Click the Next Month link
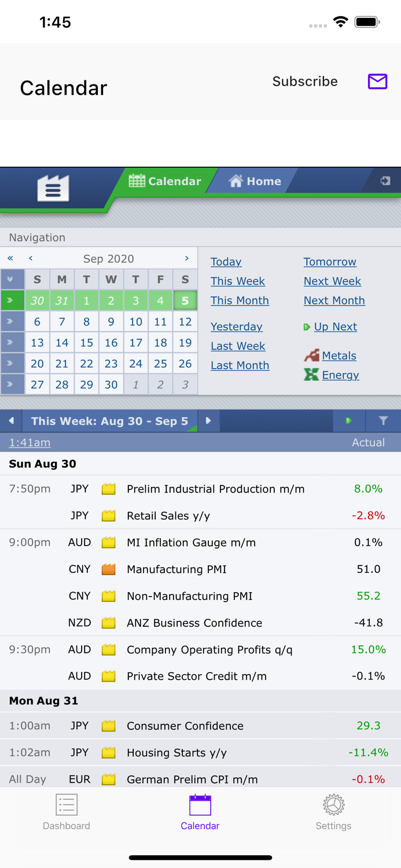Screen dimensions: 401x868 pos(334,300)
